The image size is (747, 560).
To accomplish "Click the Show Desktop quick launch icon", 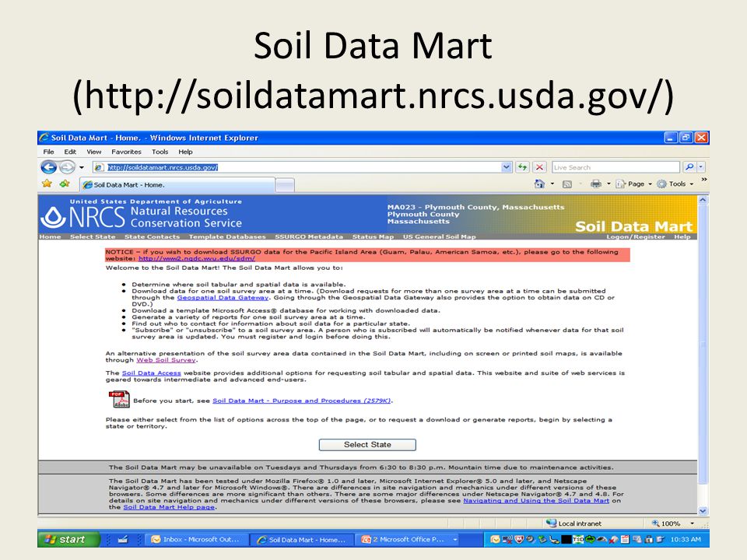I will coord(123,540).
